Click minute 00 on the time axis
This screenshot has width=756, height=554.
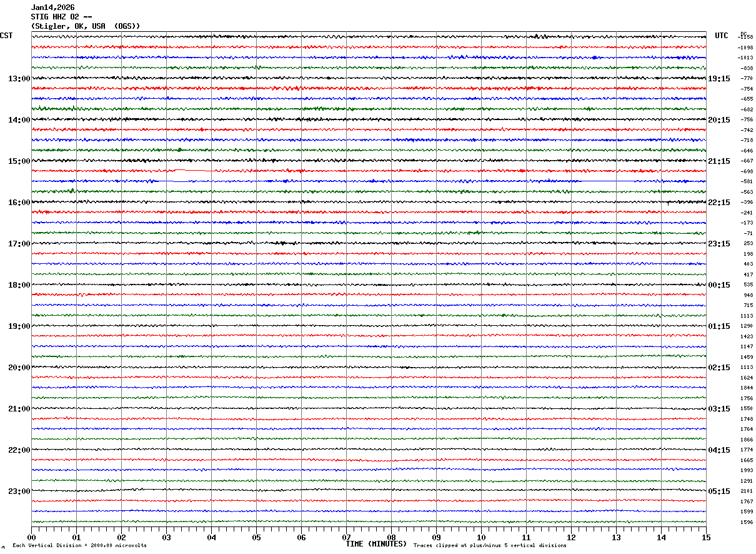31,537
